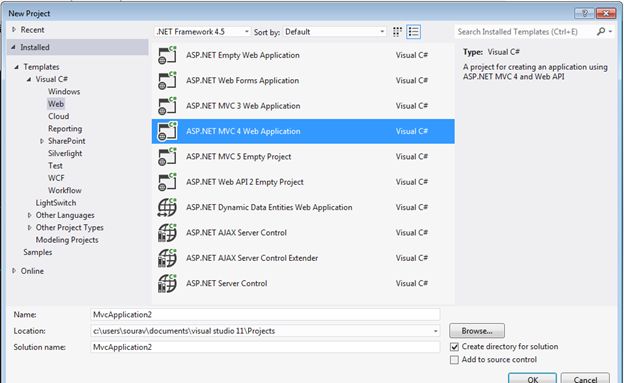Viewport: 624px width, 383px height.
Task: Select ASP.NET Web Forms Application text
Action: [x=242, y=81]
